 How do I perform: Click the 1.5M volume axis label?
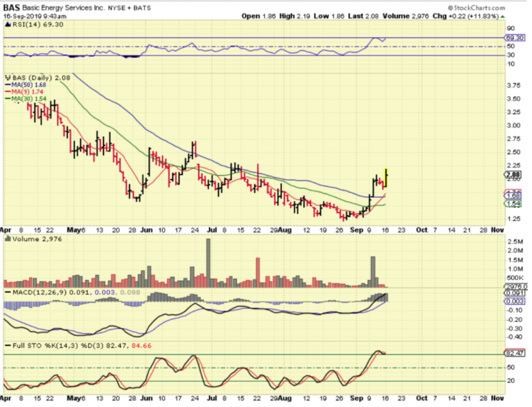coord(515,260)
